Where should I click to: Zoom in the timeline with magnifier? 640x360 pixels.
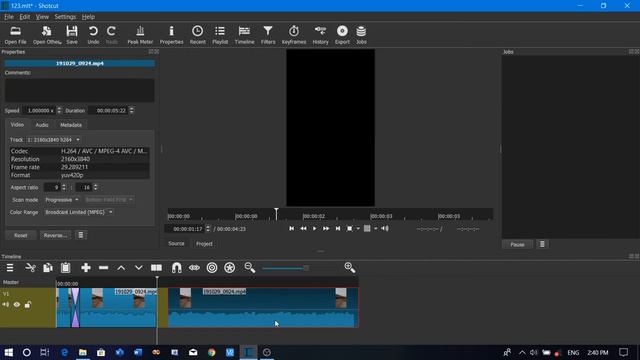[350, 267]
